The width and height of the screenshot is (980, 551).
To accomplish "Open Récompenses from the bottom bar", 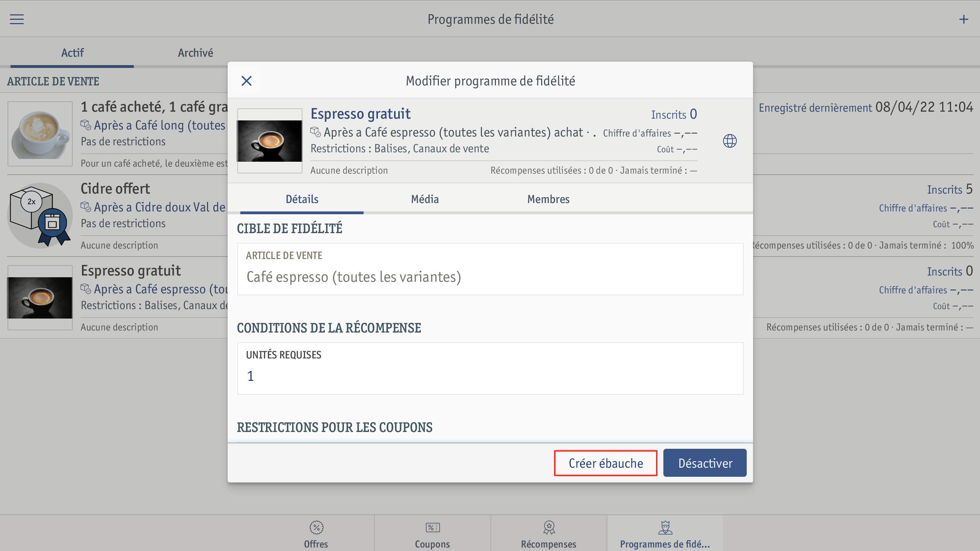I will tap(548, 534).
